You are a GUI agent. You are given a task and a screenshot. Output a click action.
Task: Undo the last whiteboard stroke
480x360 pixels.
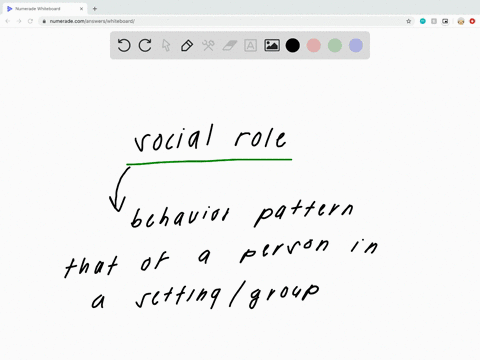124,45
